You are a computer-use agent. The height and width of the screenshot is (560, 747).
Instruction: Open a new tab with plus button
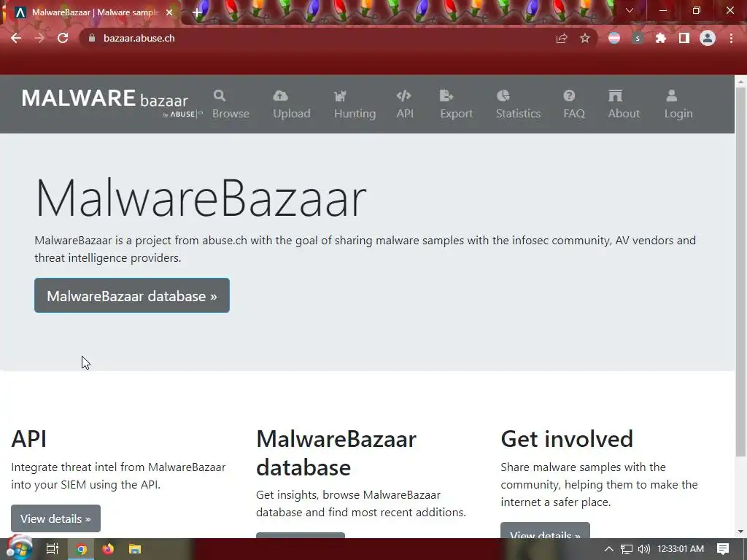(x=197, y=13)
